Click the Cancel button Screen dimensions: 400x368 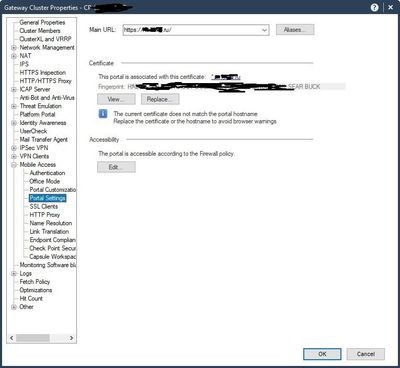(366, 354)
